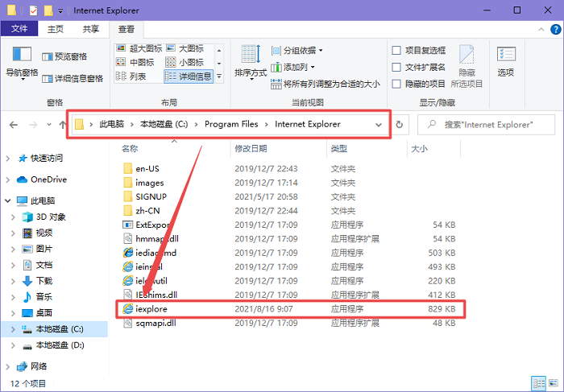Image resolution: width=564 pixels, height=392 pixels.
Task: Open the 排序方式 sort by menu
Action: tap(251, 62)
